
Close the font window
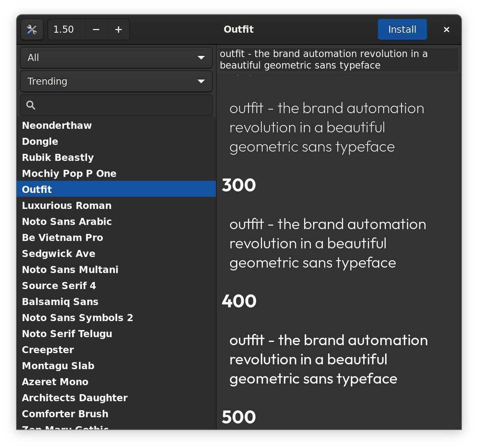click(x=447, y=29)
